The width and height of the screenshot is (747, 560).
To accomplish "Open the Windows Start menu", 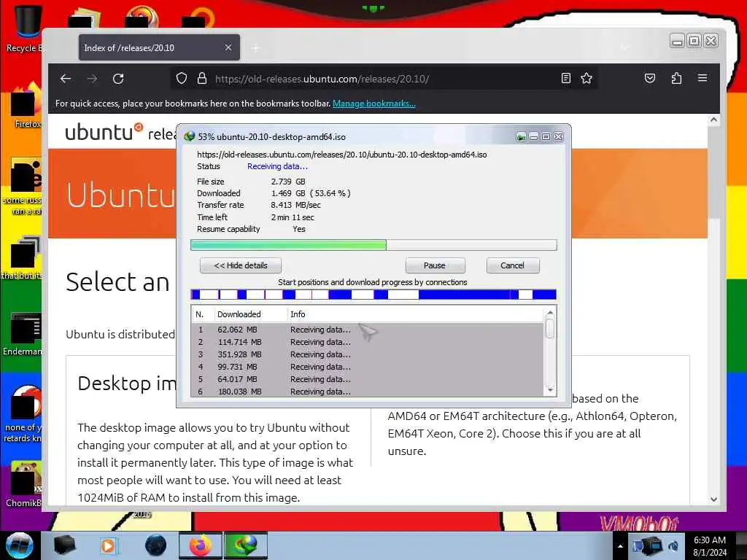I will click(19, 545).
